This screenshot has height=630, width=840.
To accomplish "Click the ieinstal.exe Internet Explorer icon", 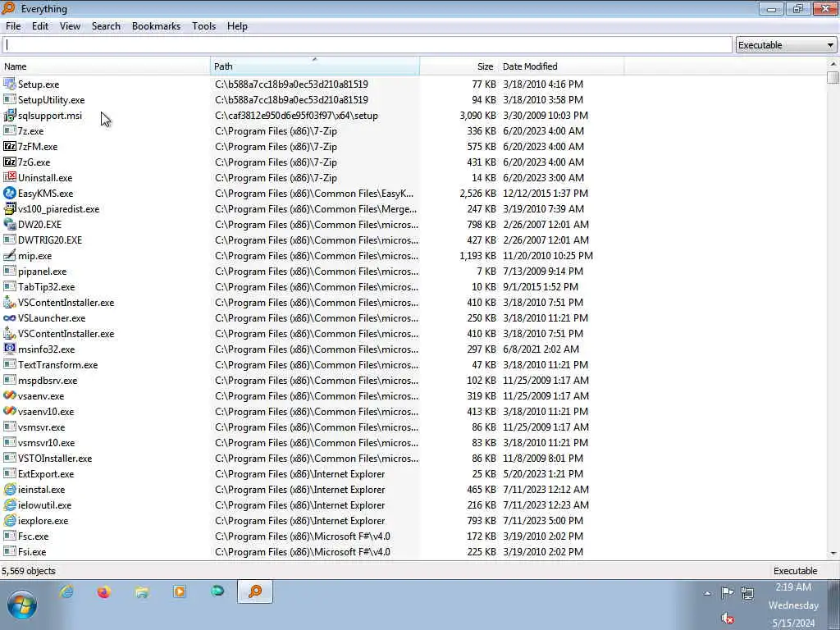I will click(10, 489).
